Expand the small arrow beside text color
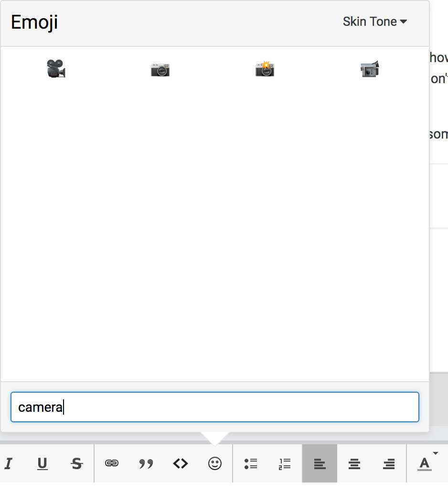 pyautogui.click(x=435, y=453)
